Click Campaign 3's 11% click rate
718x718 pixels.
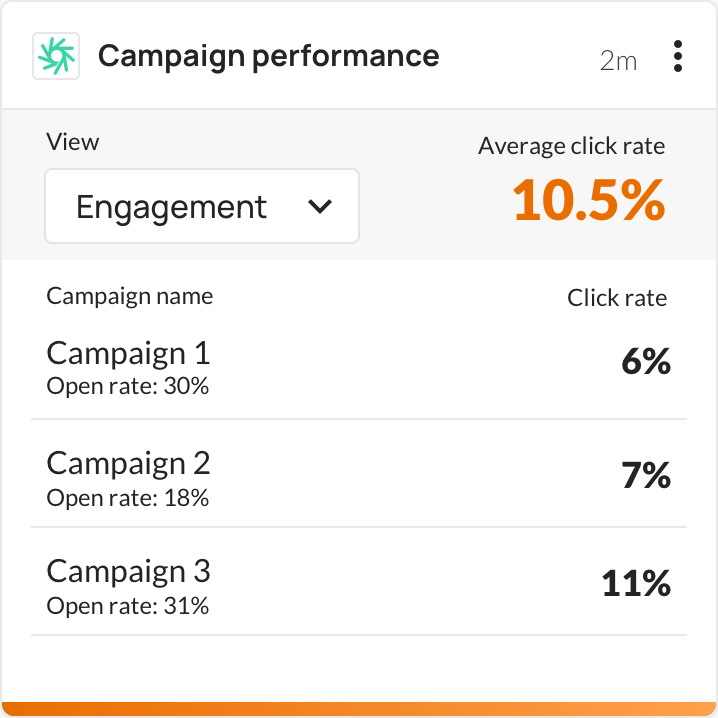(635, 583)
